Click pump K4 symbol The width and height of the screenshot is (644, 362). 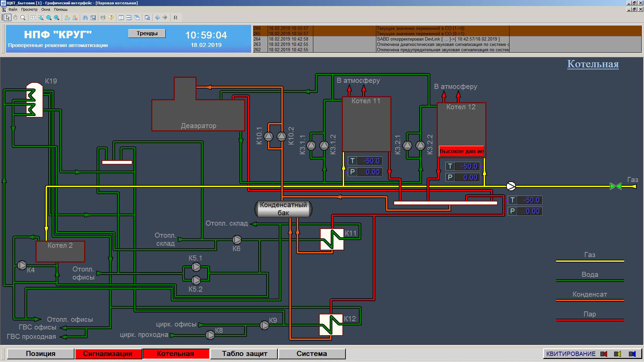tap(22, 265)
